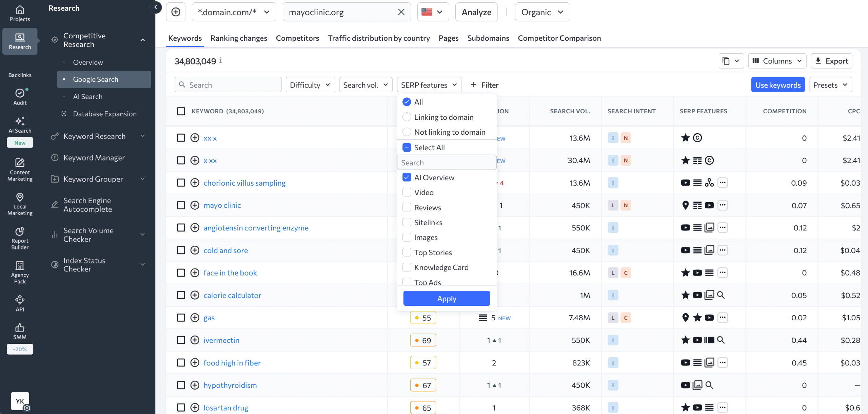Expand the keyword 'gas' using its plus icon
868x414 pixels.
195,318
